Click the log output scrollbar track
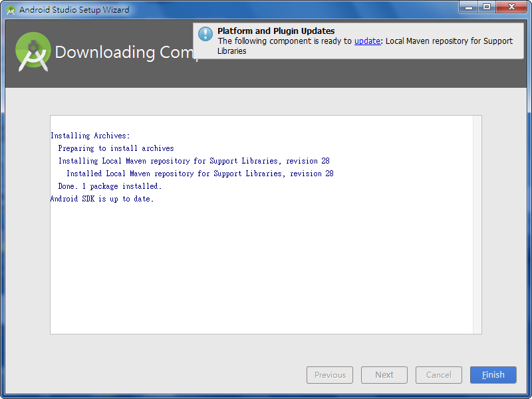This screenshot has height=399, width=532. pos(477,225)
